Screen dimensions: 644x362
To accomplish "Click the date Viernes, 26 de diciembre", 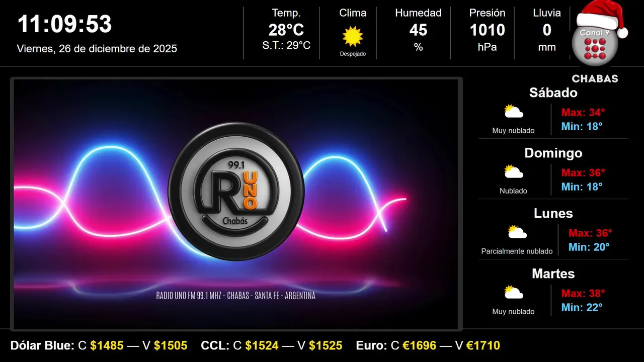I will (97, 49).
